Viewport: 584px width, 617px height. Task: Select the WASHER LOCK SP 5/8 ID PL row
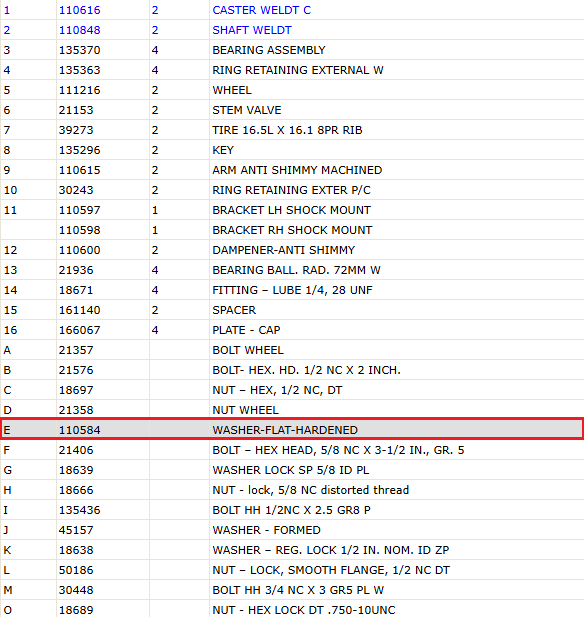292,470
